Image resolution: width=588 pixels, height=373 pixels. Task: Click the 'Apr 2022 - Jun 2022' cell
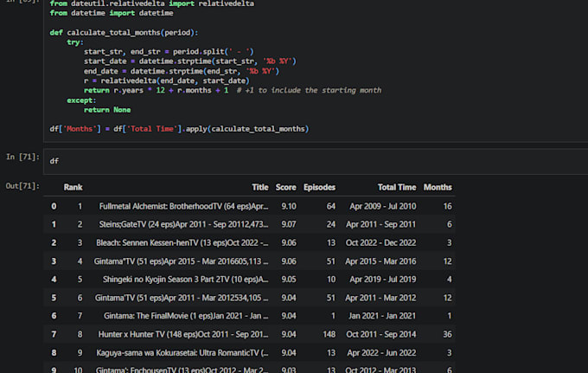pos(381,353)
